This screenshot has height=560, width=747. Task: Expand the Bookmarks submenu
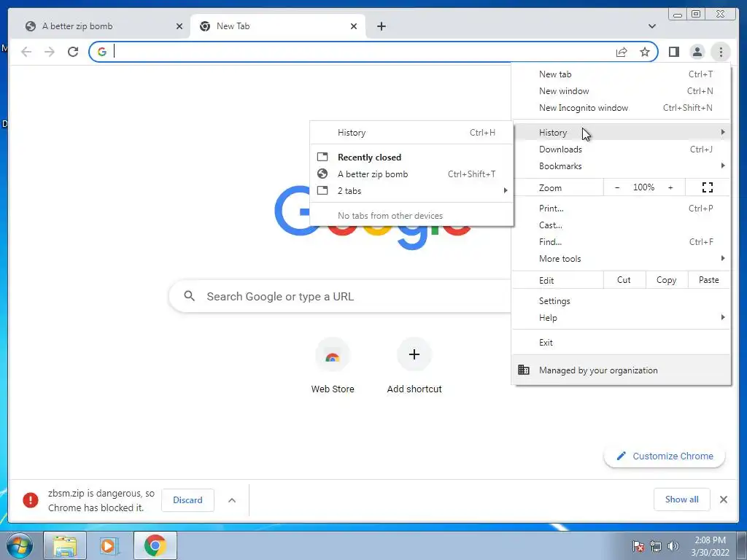click(x=622, y=166)
